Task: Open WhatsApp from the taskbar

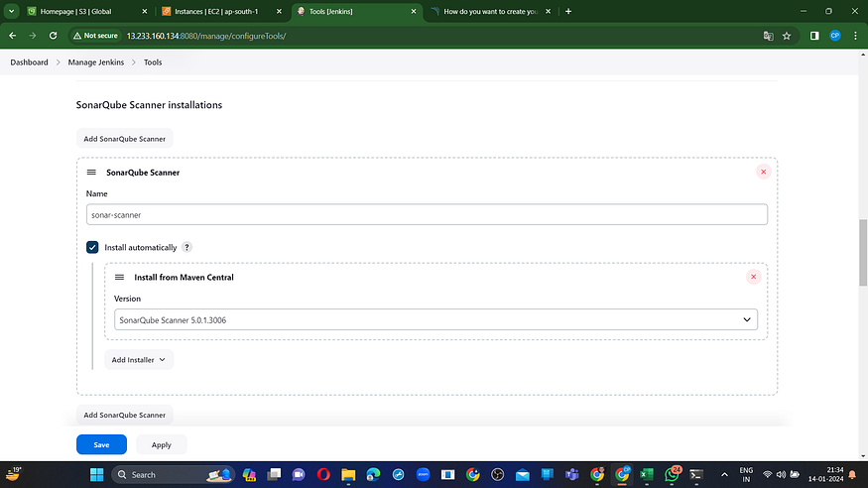Action: [672, 475]
